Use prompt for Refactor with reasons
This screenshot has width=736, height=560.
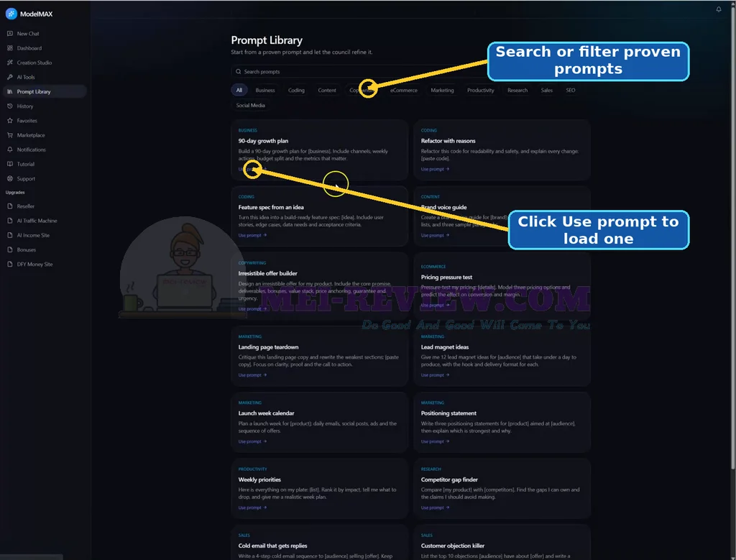pyautogui.click(x=435, y=169)
